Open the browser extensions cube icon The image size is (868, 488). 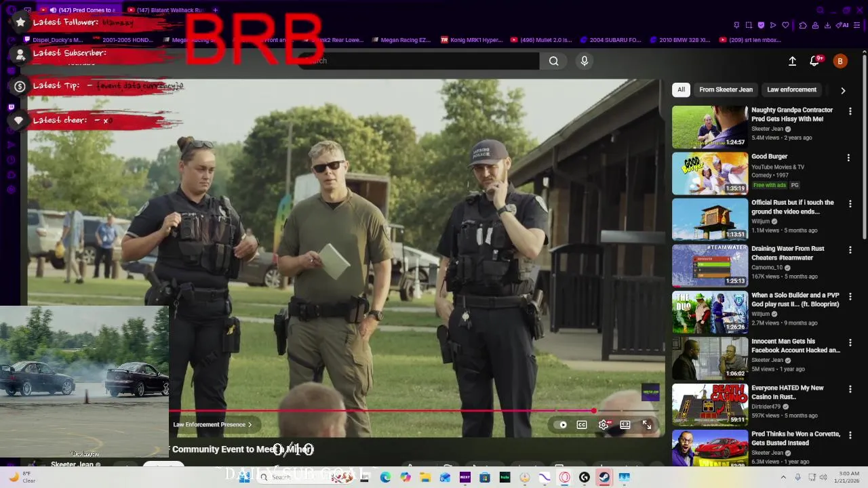[x=803, y=25]
